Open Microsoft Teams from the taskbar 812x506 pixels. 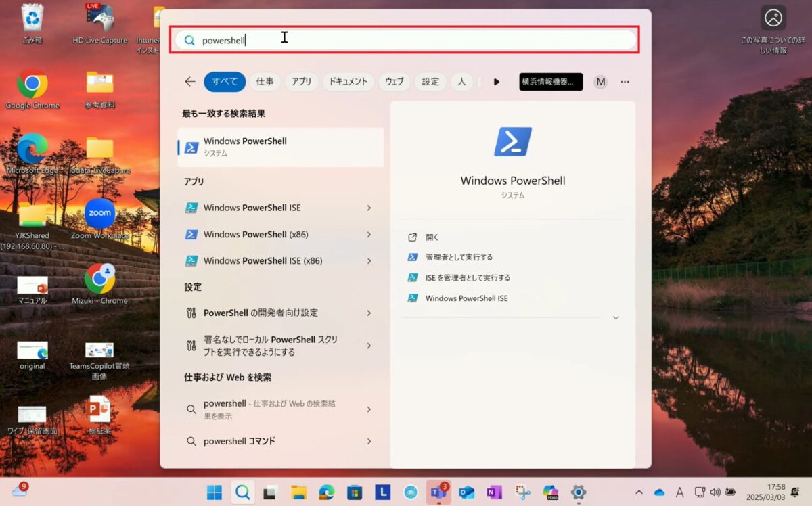[438, 491]
